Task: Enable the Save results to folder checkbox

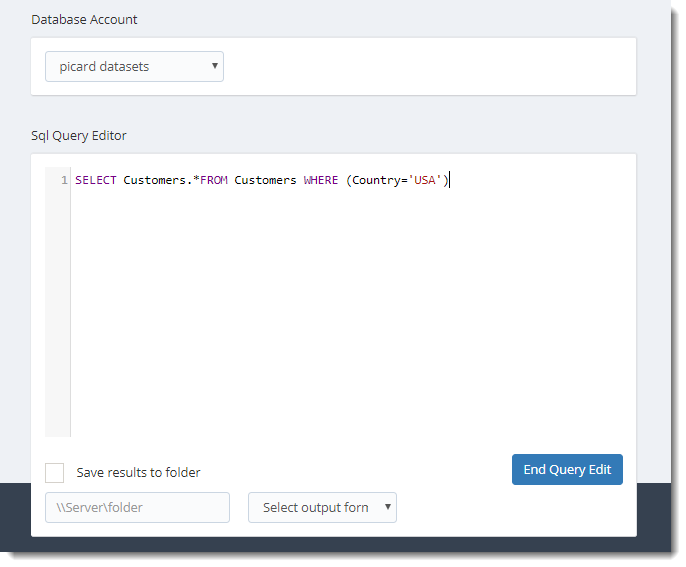Action: [x=55, y=472]
